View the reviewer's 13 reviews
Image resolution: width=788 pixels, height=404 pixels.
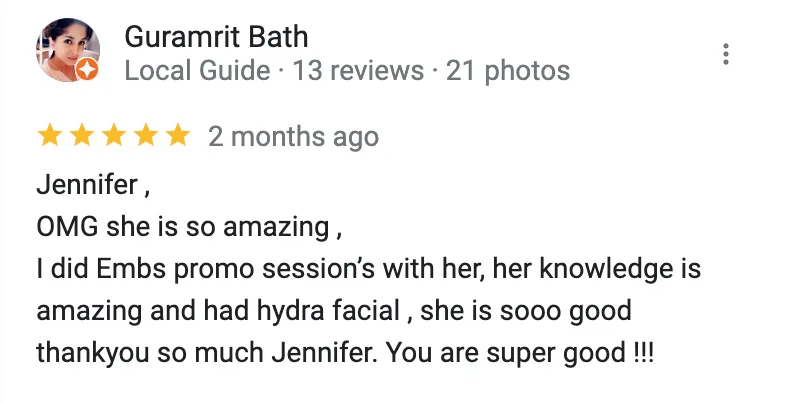pos(358,70)
